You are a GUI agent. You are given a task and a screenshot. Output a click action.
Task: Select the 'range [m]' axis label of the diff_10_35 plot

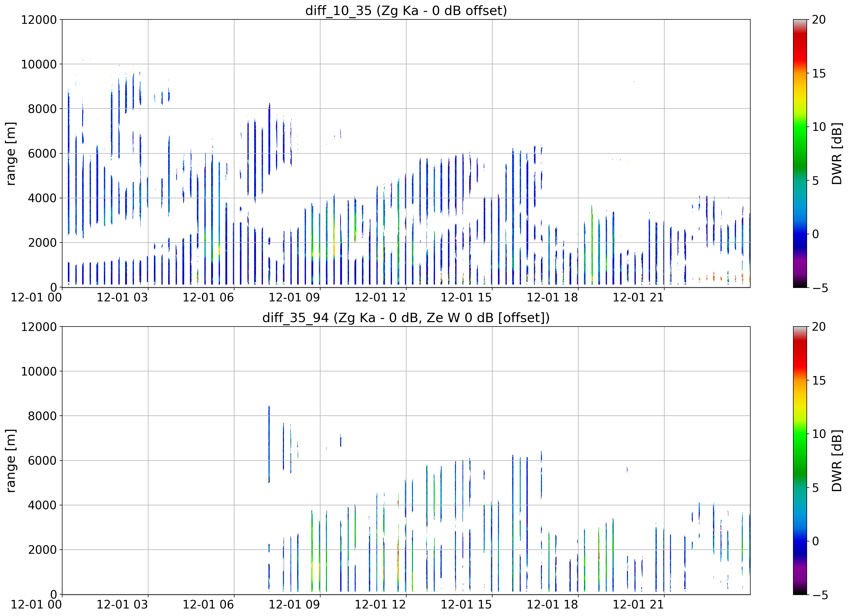pyautogui.click(x=11, y=153)
